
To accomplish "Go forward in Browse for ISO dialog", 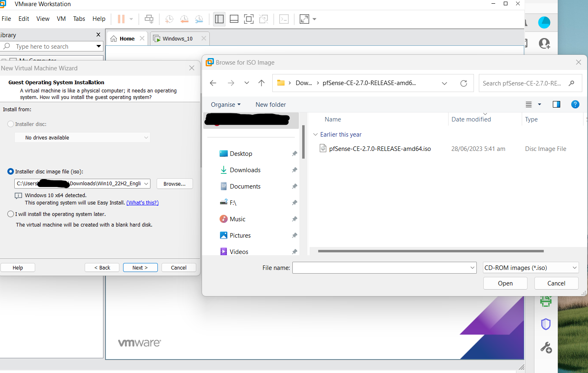I will coord(231,83).
